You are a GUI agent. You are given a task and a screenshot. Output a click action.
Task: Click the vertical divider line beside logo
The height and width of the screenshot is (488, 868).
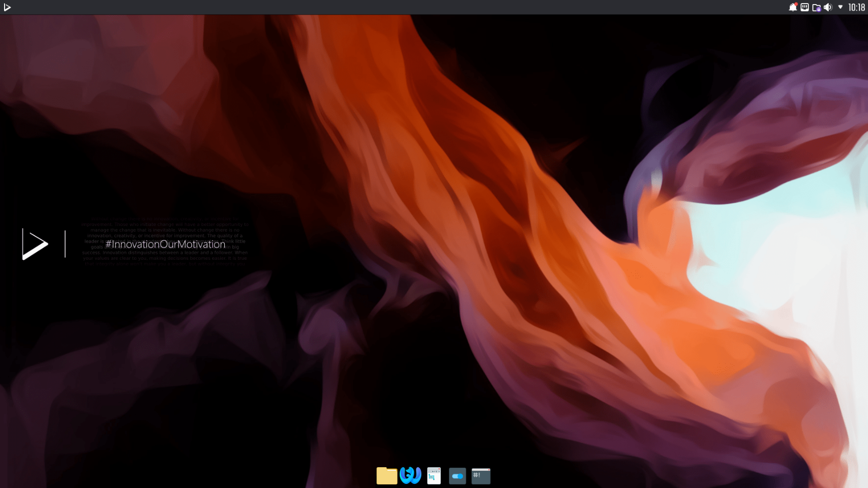65,244
